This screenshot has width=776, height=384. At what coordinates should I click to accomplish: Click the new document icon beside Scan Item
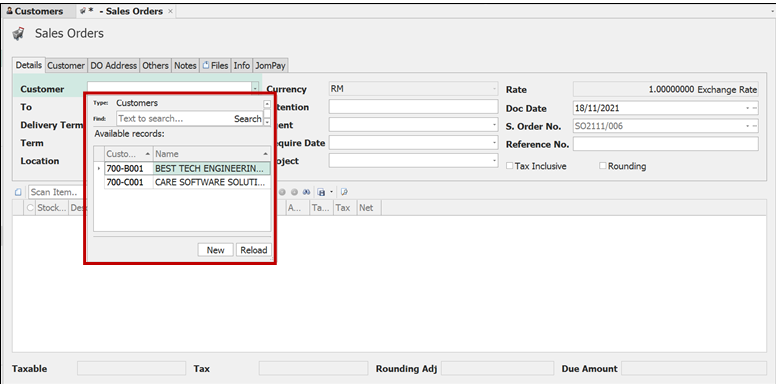18,192
